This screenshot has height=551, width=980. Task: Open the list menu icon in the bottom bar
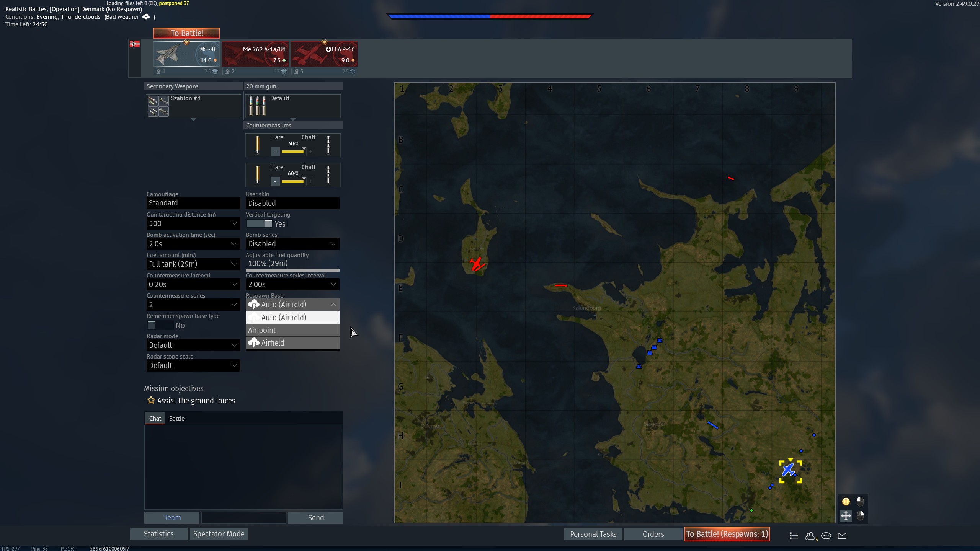click(794, 535)
